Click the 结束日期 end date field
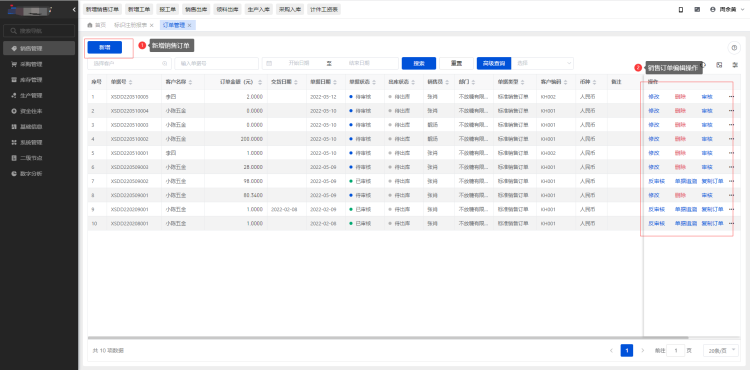This screenshot has width=750, height=370. tap(359, 63)
